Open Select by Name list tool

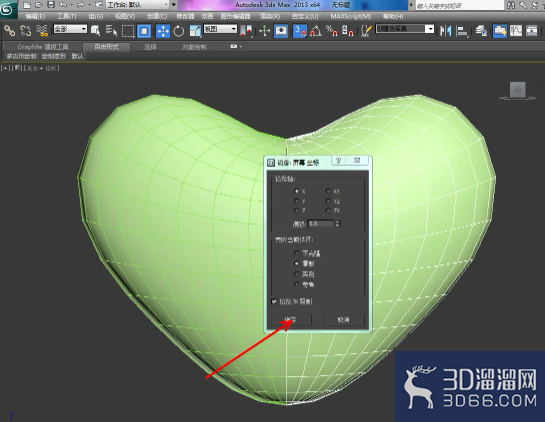coord(112,31)
